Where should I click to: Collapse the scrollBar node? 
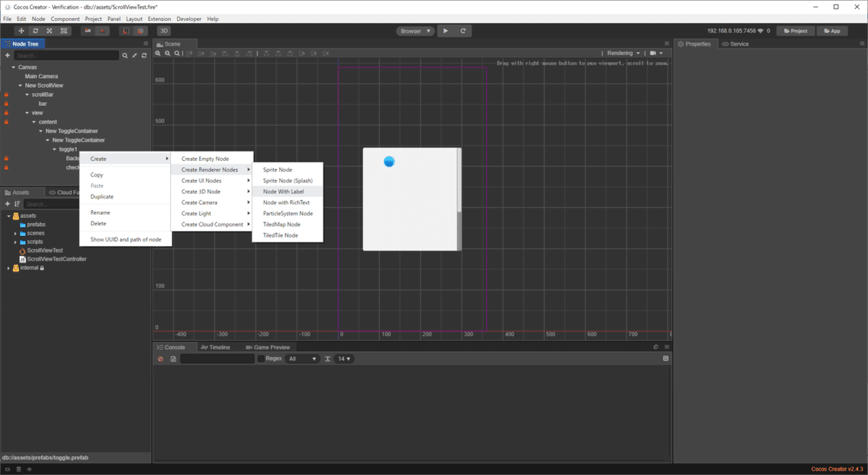[27, 95]
